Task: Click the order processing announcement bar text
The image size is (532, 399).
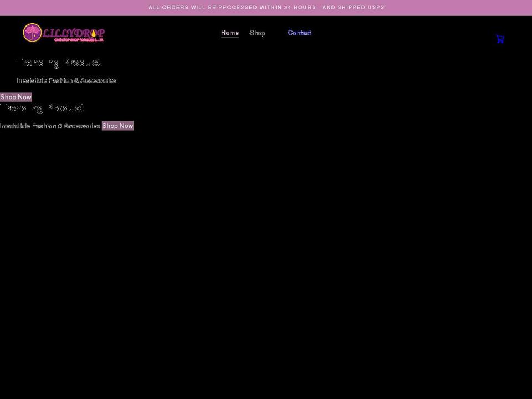Action: 267,7
